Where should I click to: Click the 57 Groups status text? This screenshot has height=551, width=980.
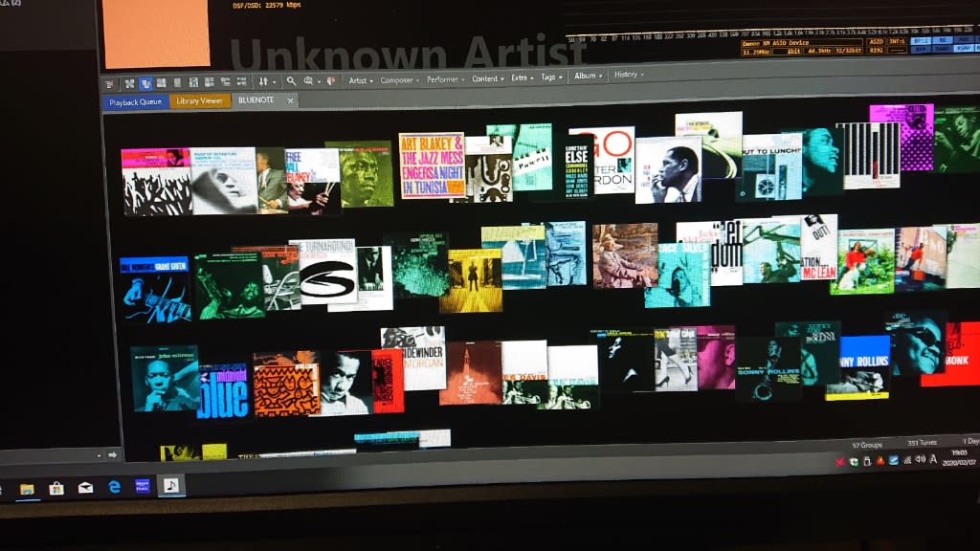pos(867,446)
